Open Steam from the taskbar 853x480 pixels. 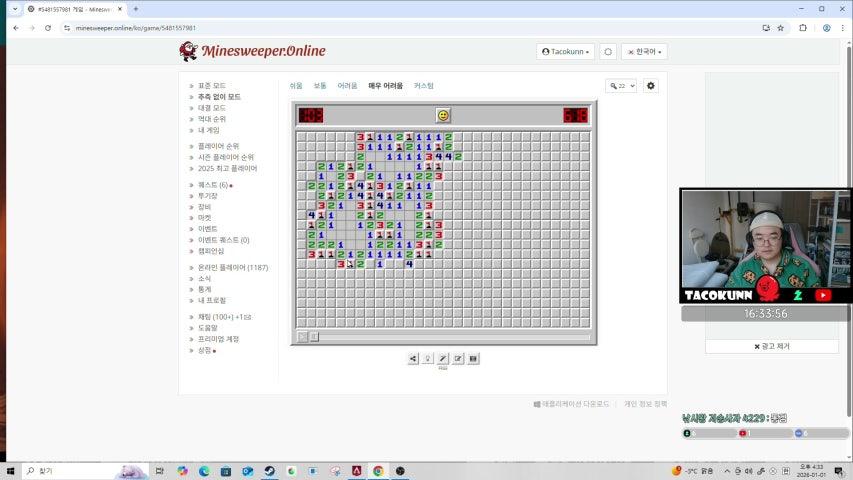[270, 471]
